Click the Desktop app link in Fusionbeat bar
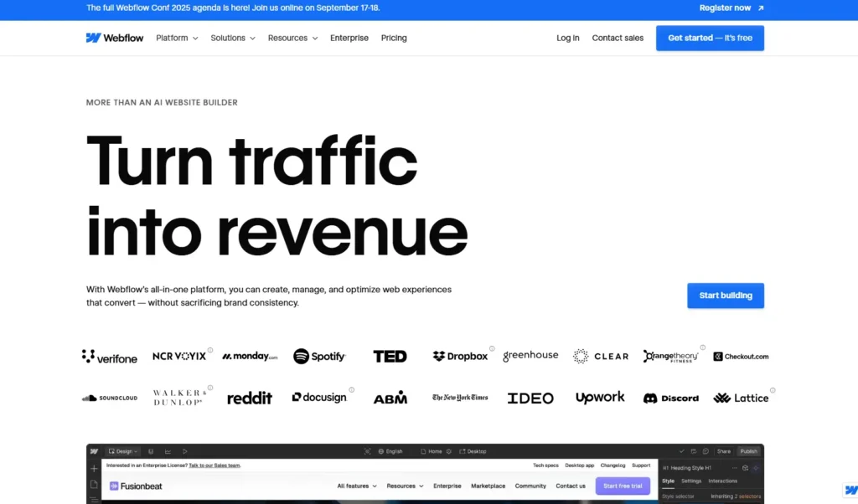This screenshot has height=504, width=858. click(580, 465)
